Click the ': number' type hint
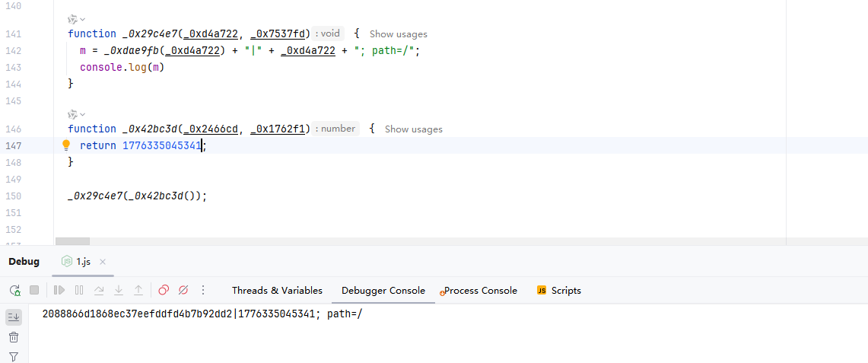The height and width of the screenshot is (363, 868). (335, 129)
